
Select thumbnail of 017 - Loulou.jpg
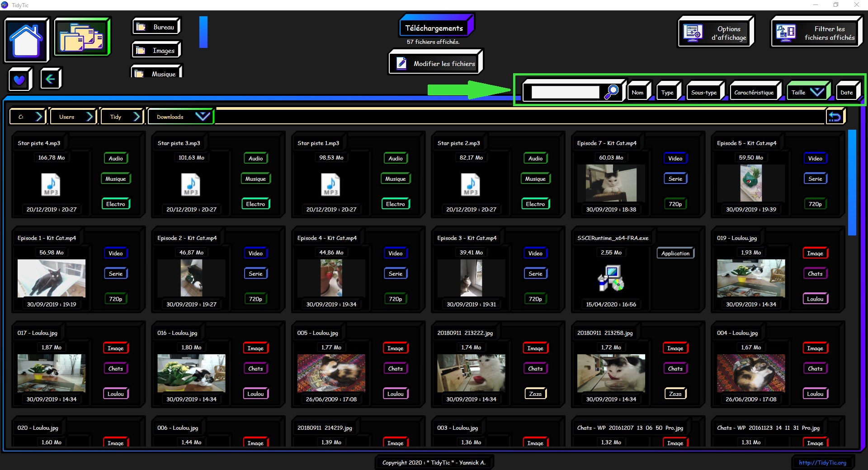point(51,373)
